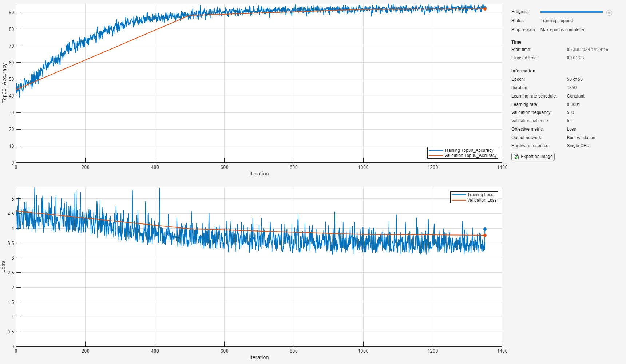Toggle the Validation Loss legend entry
The image size is (626, 364).
(481, 200)
